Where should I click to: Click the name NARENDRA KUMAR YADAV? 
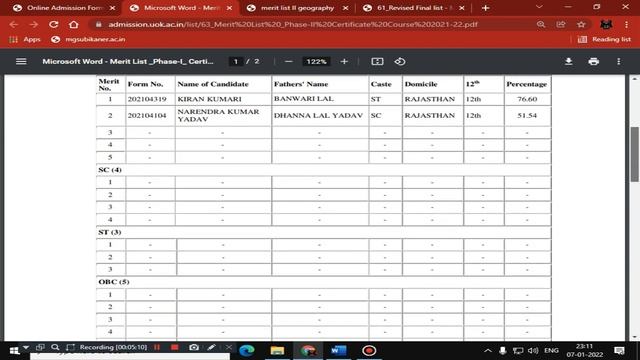coord(218,116)
